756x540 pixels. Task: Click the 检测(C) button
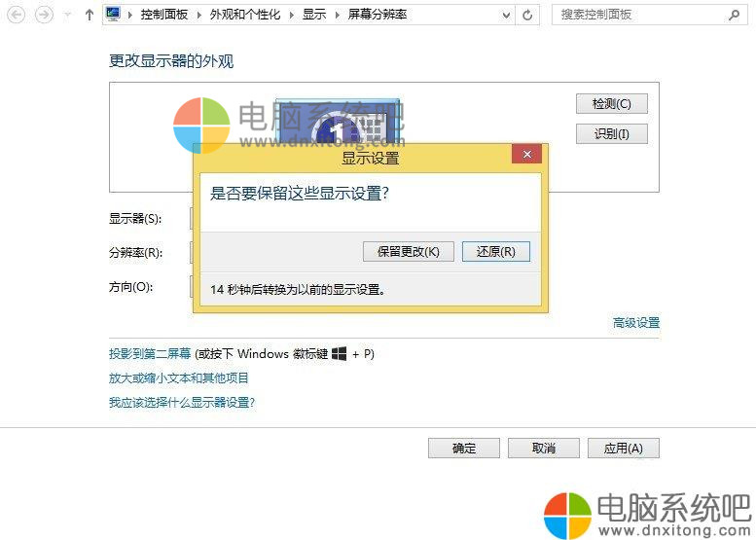[612, 104]
